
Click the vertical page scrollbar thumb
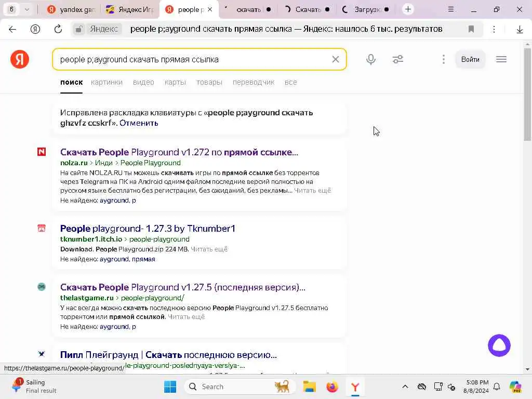click(527, 94)
